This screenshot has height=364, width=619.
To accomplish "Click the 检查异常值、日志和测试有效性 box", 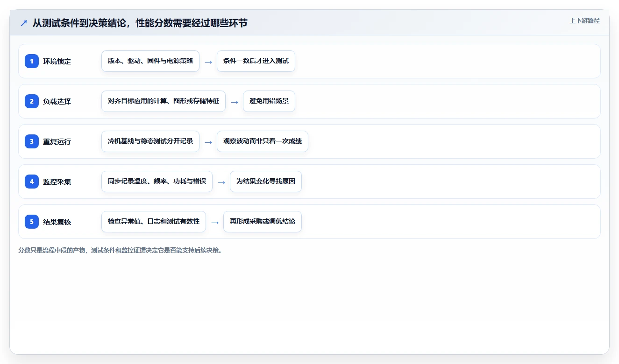I will coord(154,222).
